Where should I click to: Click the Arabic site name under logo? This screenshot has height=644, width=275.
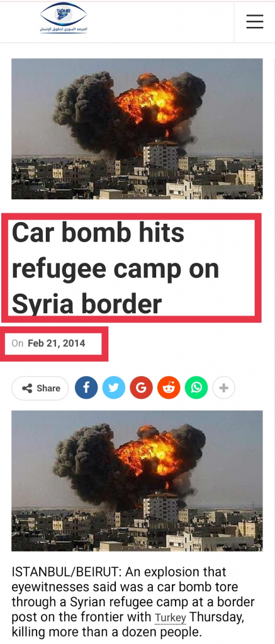point(64,30)
